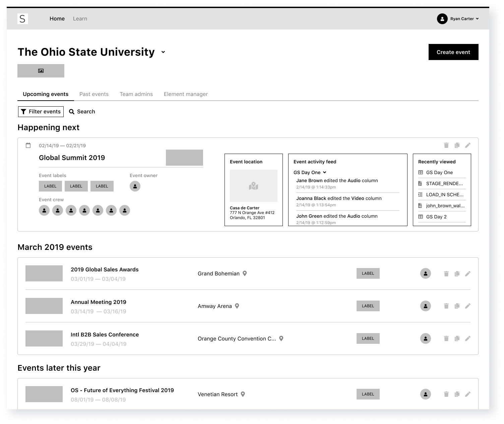Switch to the Past events tab
Screen dimensions: 504x424
94,94
